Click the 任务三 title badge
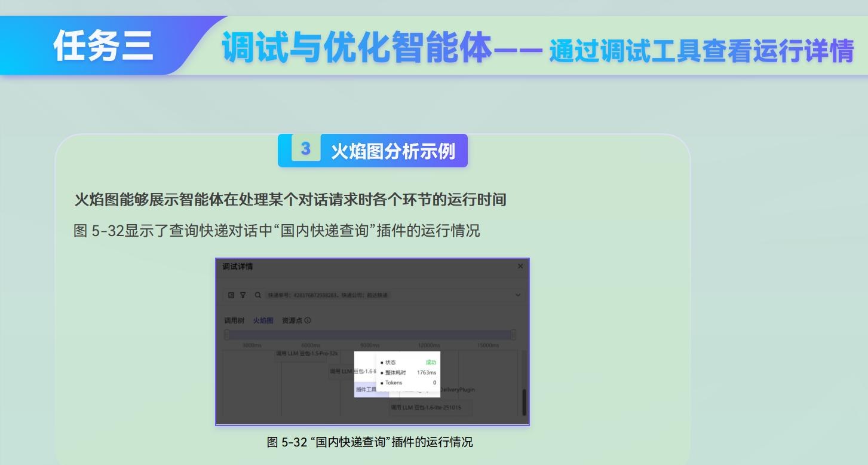 pos(103,46)
